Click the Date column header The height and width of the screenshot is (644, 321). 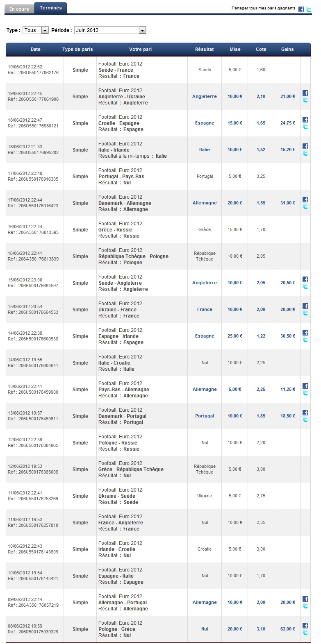tap(36, 49)
